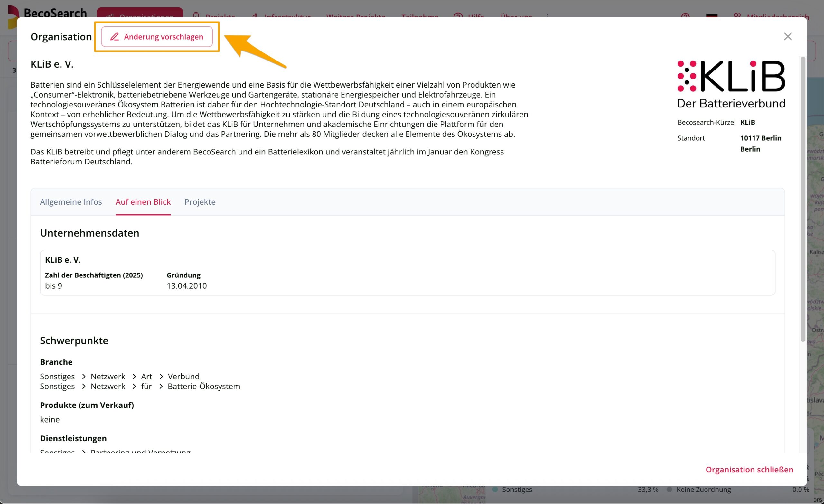Click the founding date 13.04.2010
The height and width of the screenshot is (504, 824).
pyautogui.click(x=187, y=285)
